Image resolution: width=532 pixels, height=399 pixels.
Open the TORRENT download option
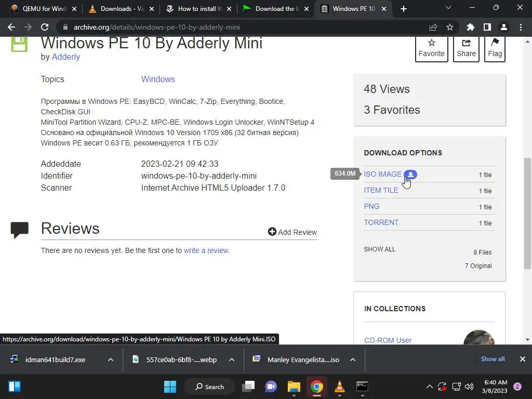tap(381, 222)
